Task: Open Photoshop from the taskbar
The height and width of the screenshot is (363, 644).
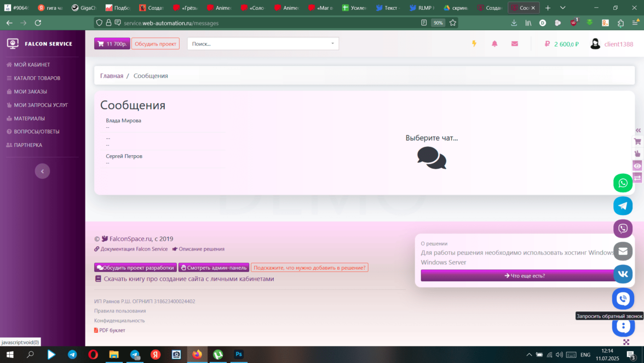Action: [239, 354]
